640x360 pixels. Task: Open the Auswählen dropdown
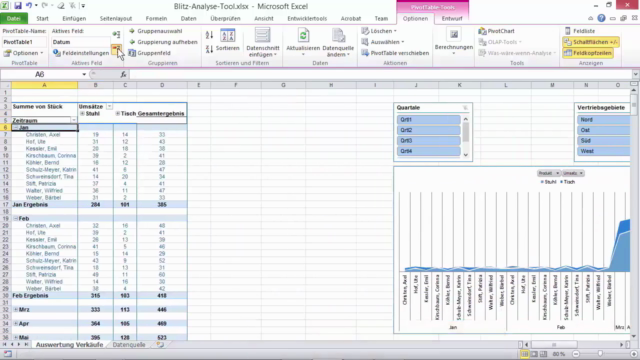[x=383, y=42]
